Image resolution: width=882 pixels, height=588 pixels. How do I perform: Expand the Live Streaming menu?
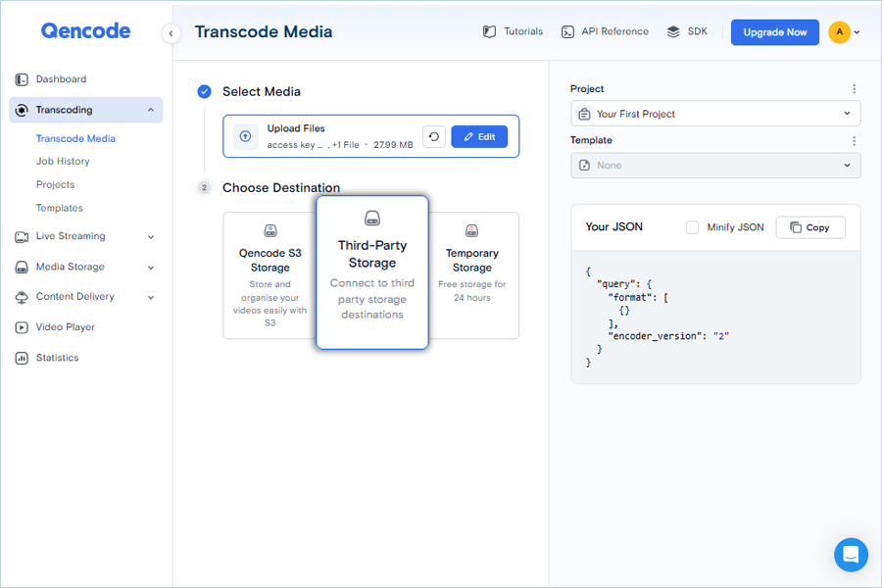tap(85, 236)
